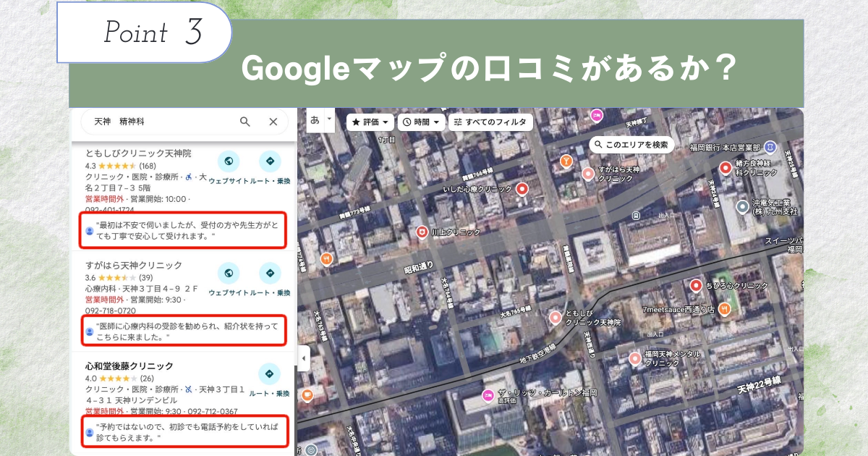
Task: Open website icon for ともしびクリニック天神院
Action: coord(229,161)
